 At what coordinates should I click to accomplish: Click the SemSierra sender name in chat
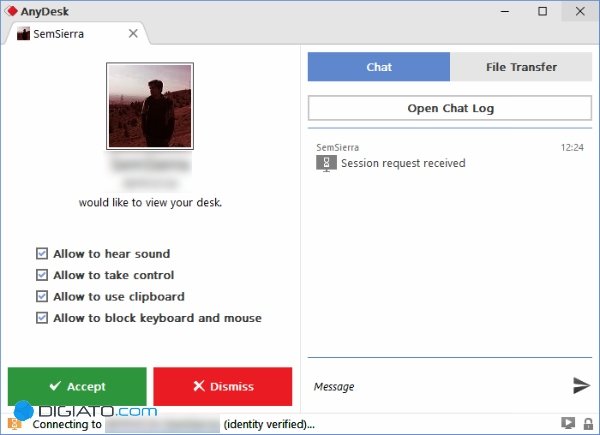[x=338, y=148]
